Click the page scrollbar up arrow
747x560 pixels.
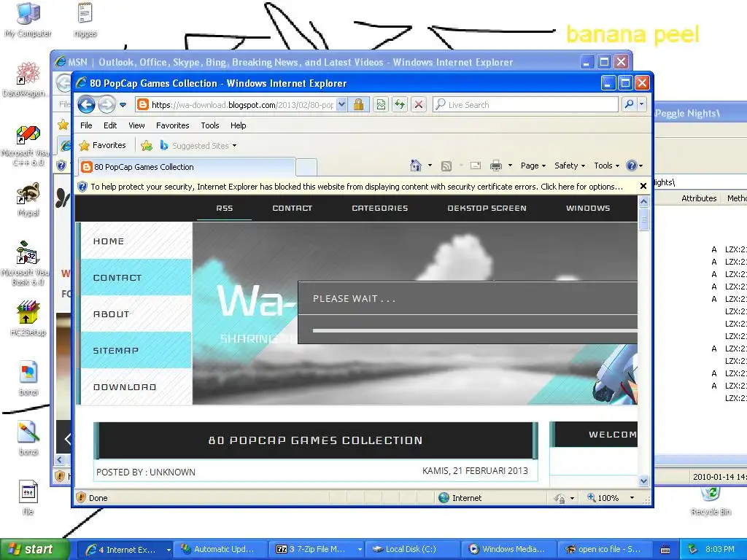643,202
